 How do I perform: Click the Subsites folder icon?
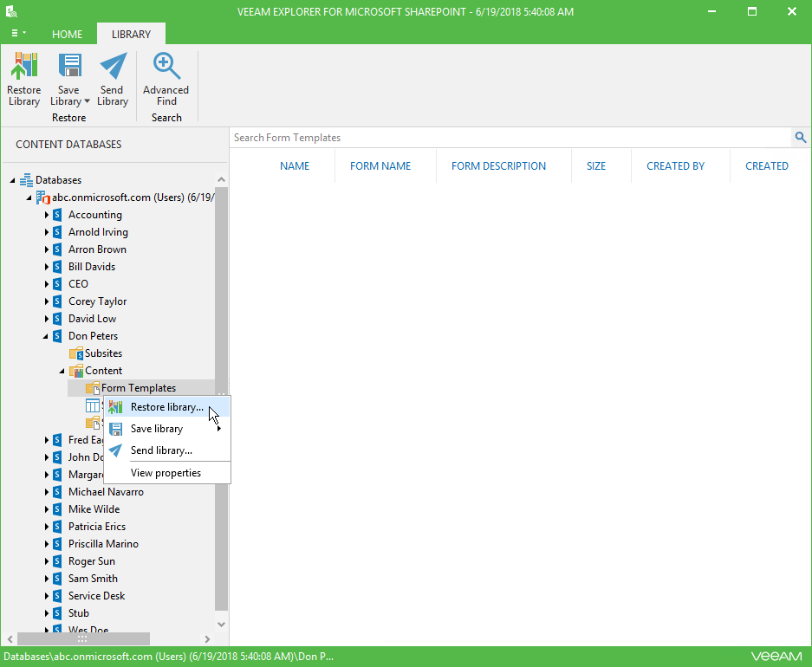[76, 353]
